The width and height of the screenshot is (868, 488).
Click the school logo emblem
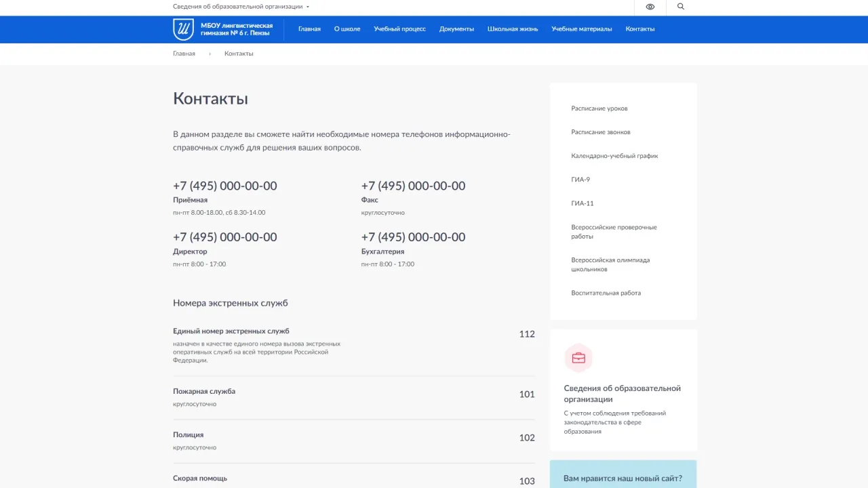(x=183, y=29)
